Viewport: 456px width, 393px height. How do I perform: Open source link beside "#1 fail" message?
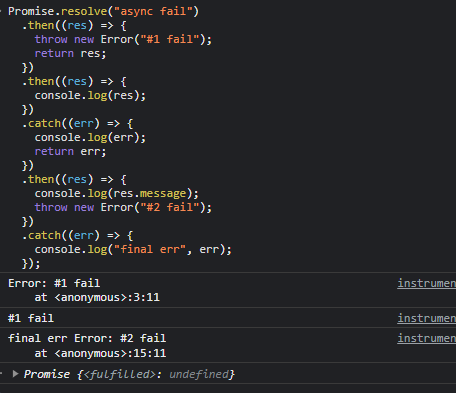coord(427,318)
